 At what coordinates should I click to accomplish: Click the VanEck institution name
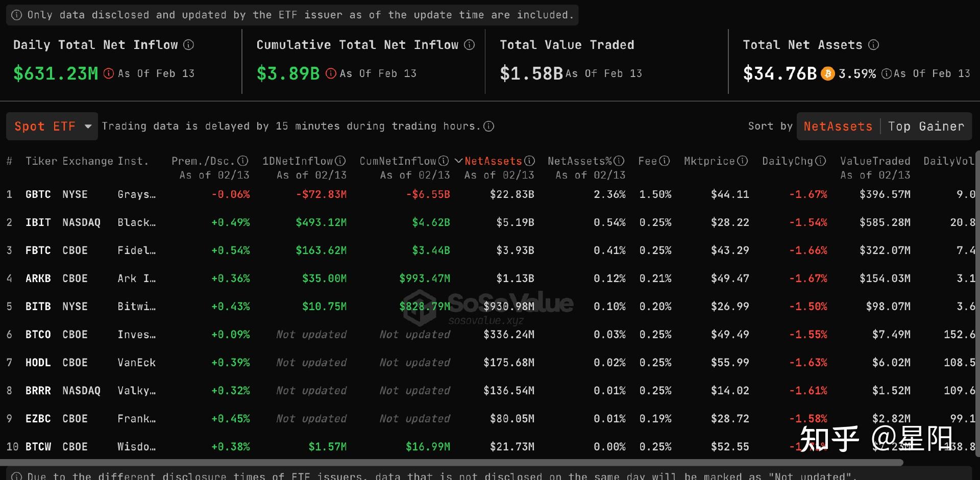(x=137, y=363)
